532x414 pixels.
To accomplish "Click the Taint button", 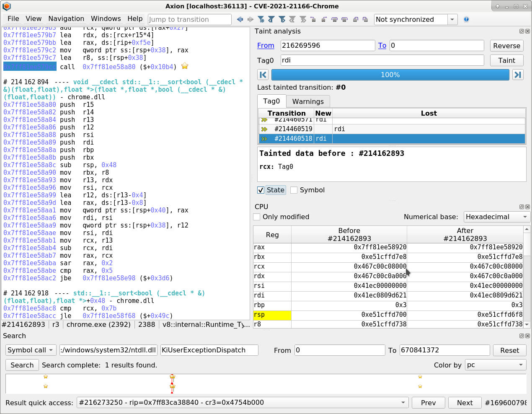I will click(506, 61).
